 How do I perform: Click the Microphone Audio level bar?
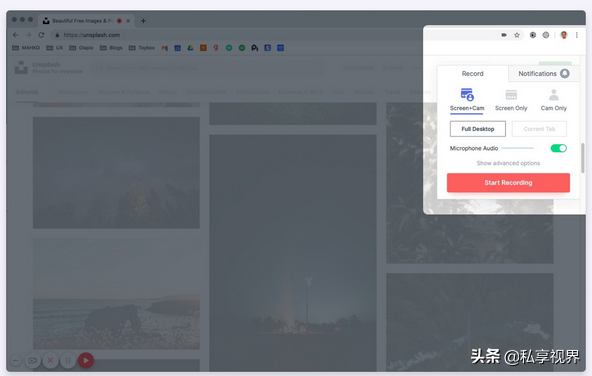click(517, 148)
